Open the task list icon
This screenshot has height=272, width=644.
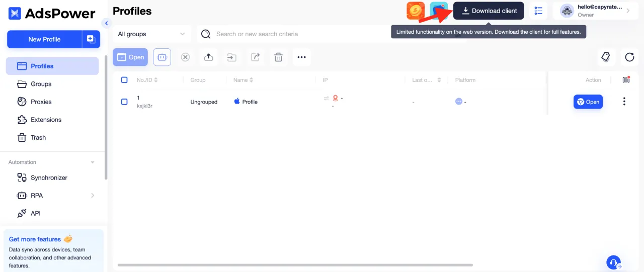[538, 11]
